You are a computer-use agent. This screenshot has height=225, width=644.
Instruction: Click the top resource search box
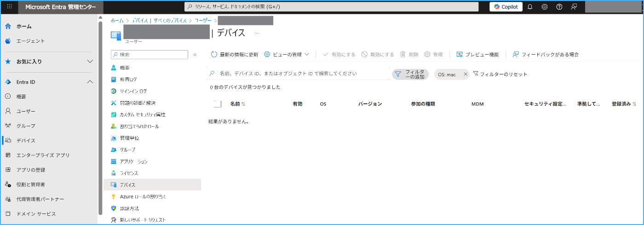(331, 7)
